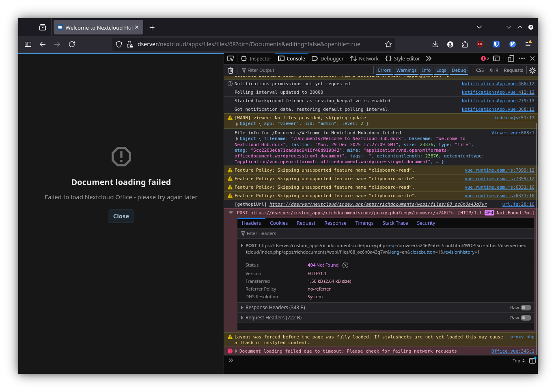Bookmark this page with the star icon
Image resolution: width=556 pixels, height=392 pixels.
point(388,44)
